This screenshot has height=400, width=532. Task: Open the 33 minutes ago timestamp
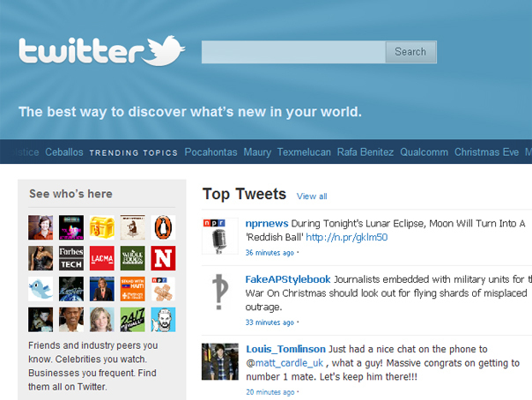tap(270, 322)
